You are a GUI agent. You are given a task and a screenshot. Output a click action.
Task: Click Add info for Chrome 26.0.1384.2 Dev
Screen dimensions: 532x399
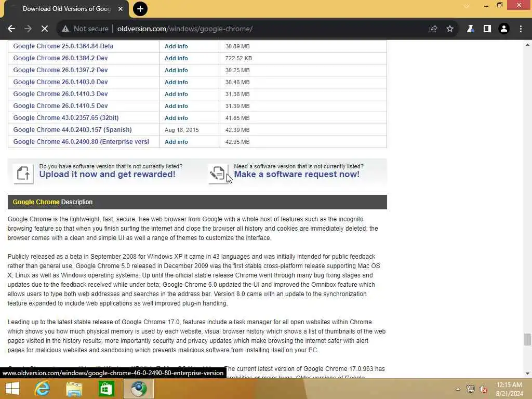(x=176, y=58)
